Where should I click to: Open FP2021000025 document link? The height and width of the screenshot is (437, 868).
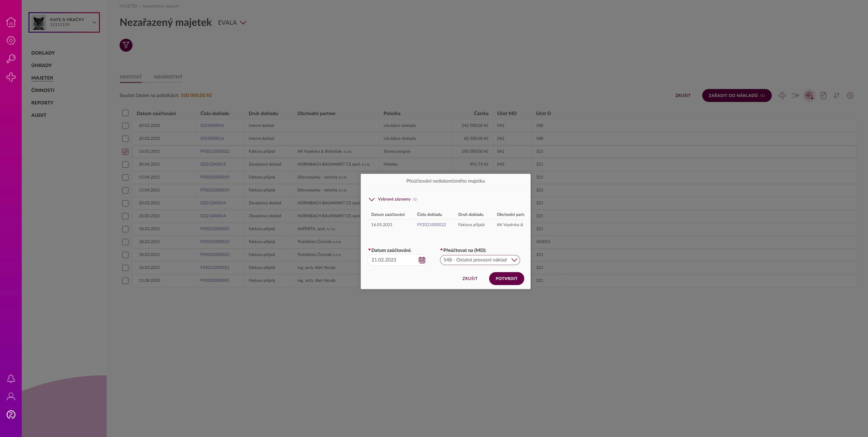[215, 229]
